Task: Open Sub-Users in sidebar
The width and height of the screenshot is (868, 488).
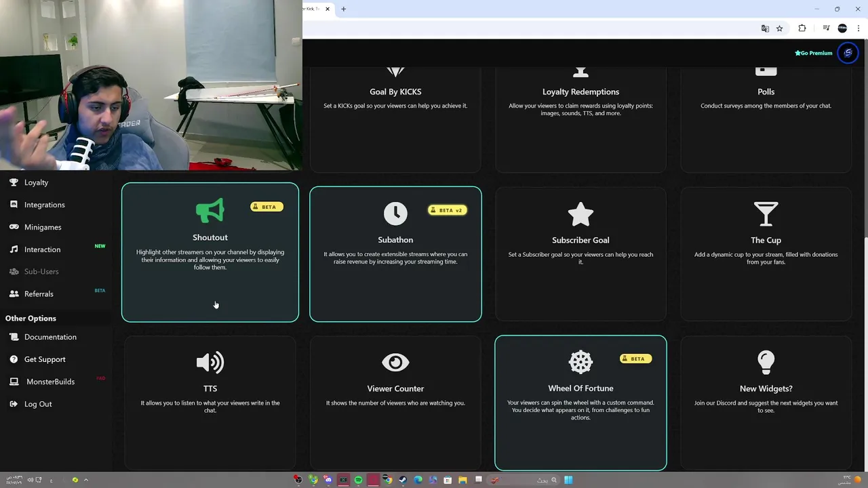Action: point(41,272)
